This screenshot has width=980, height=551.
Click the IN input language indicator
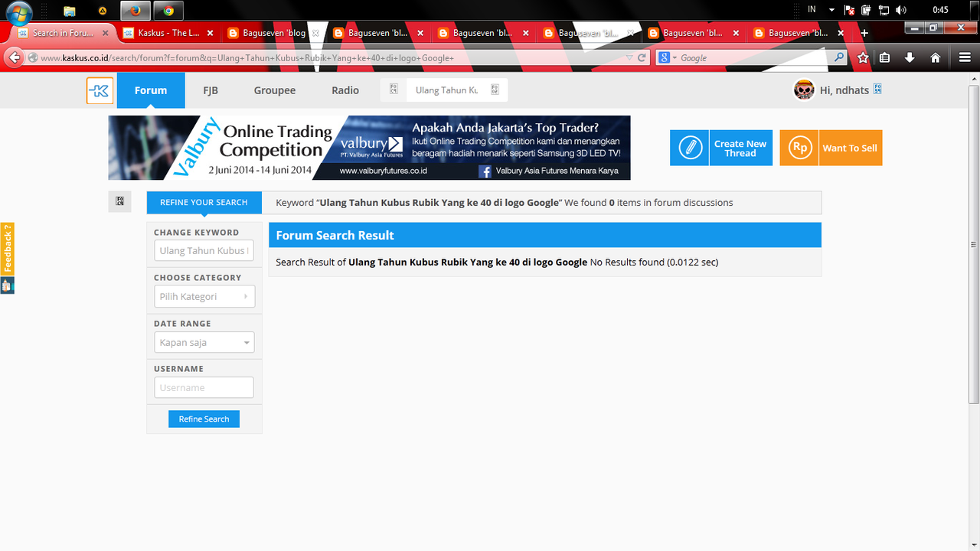tap(812, 10)
